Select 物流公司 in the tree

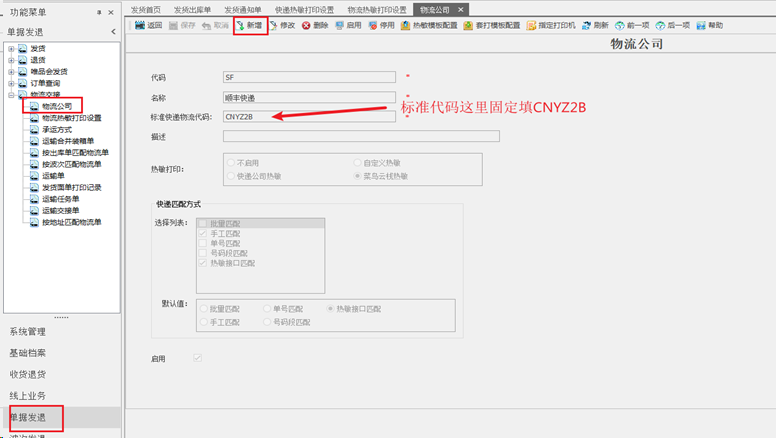click(x=57, y=106)
